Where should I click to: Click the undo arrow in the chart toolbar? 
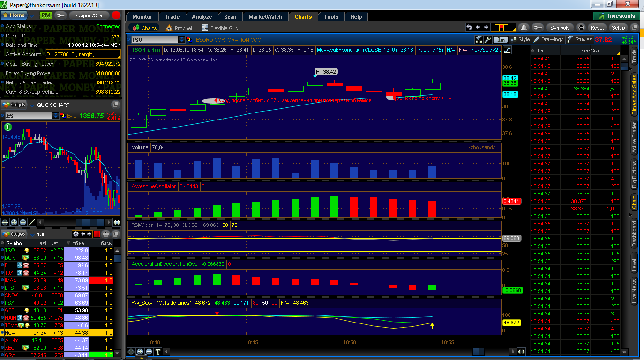[469, 28]
